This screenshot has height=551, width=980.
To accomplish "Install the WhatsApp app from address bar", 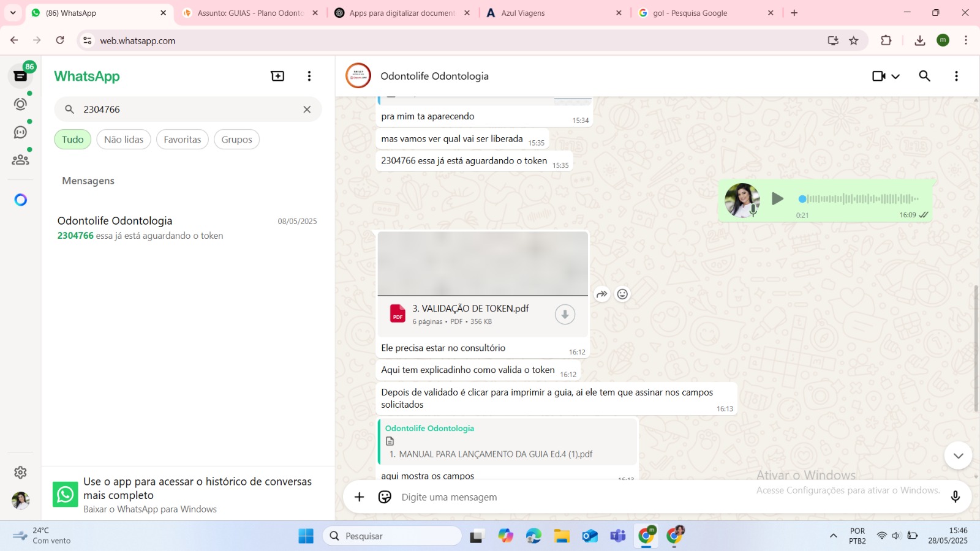I will coord(833,40).
